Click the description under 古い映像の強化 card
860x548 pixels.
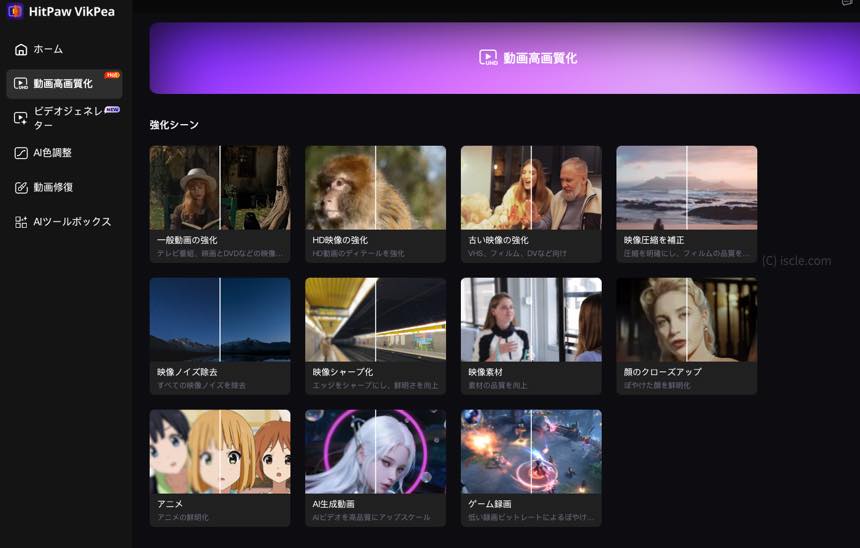[x=517, y=253]
